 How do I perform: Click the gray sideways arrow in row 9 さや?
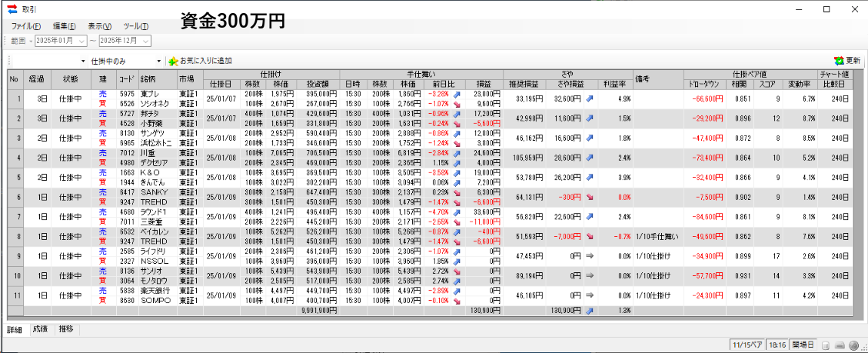590,255
